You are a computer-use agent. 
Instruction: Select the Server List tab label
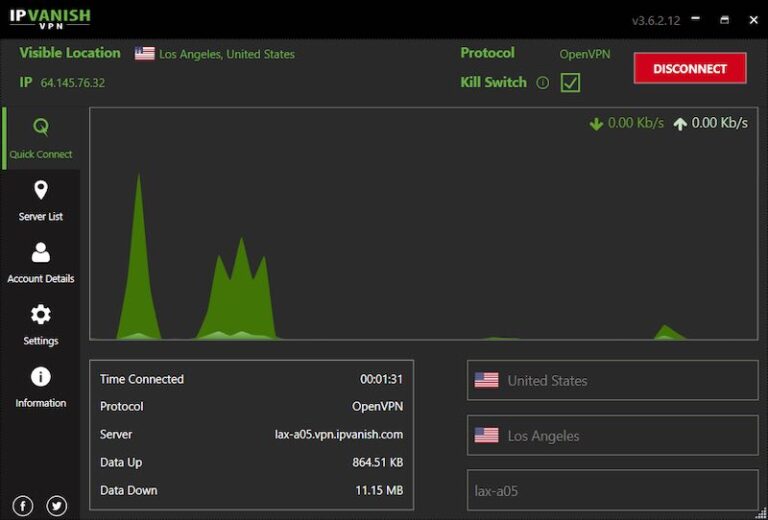click(x=41, y=217)
